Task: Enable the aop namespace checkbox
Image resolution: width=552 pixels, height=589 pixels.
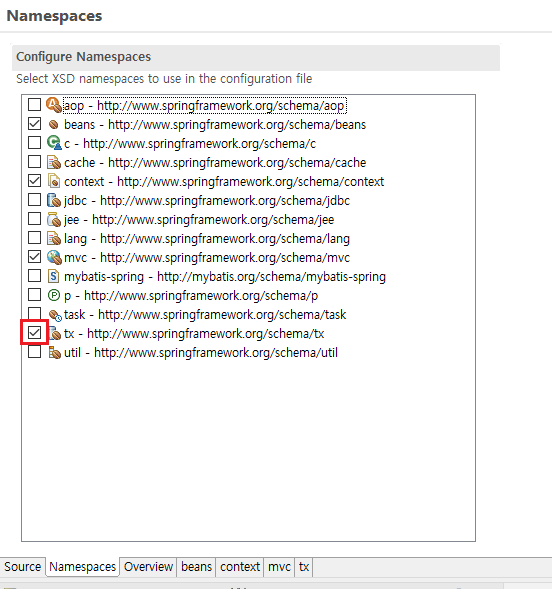Action: 35,105
